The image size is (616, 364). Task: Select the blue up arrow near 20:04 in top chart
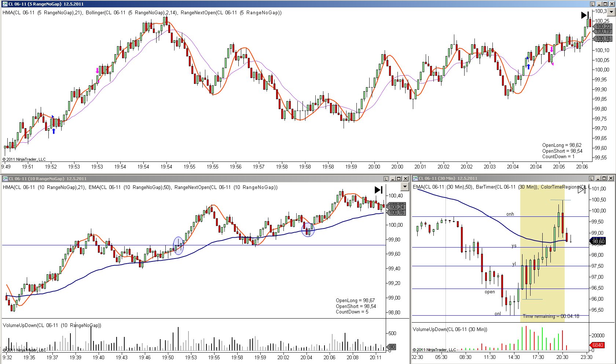[x=528, y=66]
